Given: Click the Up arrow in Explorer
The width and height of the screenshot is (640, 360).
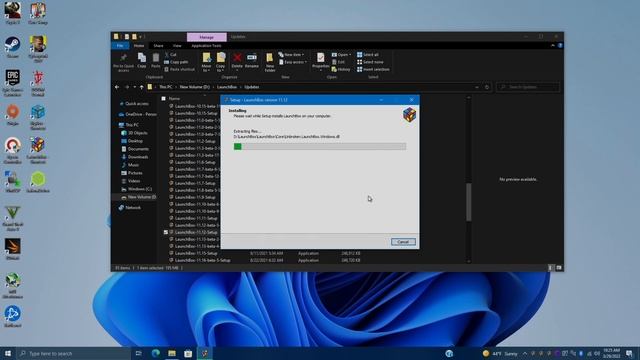Looking at the screenshot, I should click(x=142, y=87).
